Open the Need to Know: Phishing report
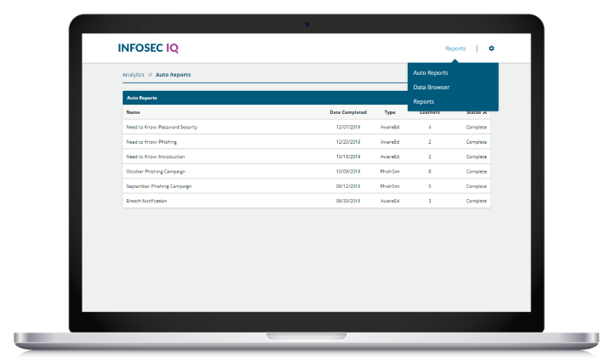 [151, 142]
